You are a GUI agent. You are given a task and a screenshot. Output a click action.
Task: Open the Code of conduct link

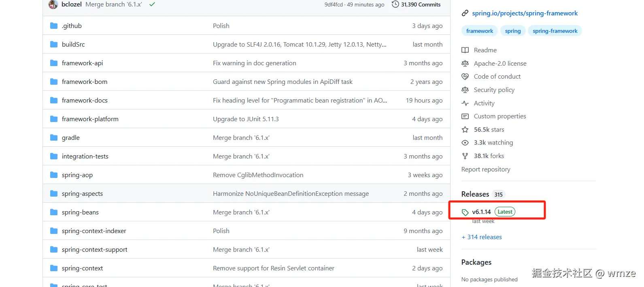[x=497, y=77]
